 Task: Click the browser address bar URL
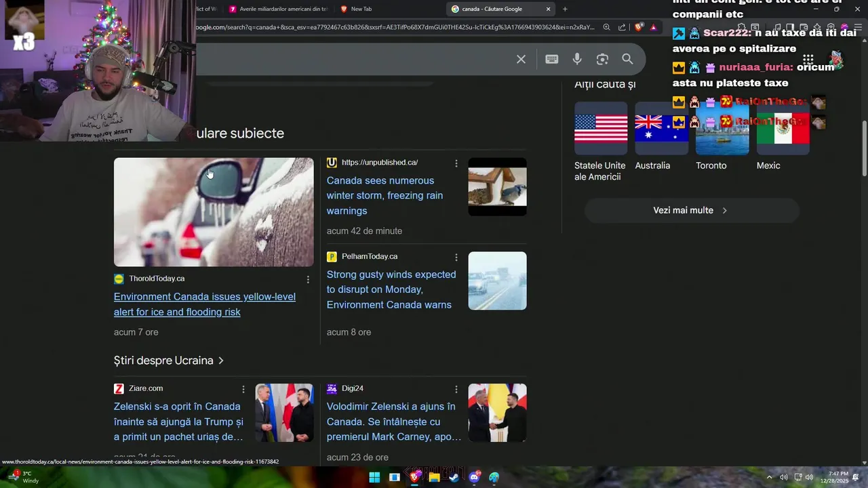[x=395, y=27]
